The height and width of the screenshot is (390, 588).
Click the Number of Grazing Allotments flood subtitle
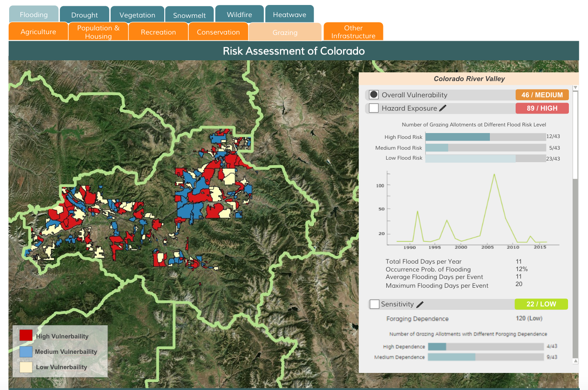(x=474, y=124)
